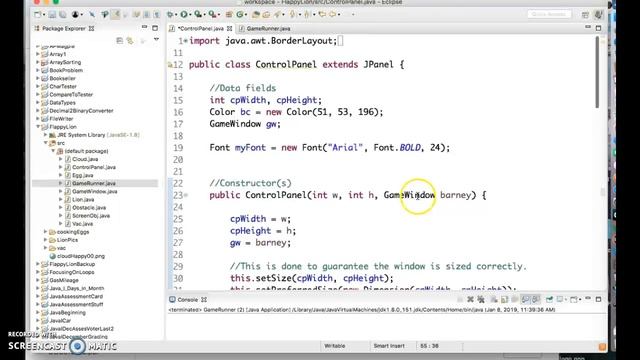This screenshot has width=640, height=360.
Task: Click the Pin Console icon
Action: point(549,300)
